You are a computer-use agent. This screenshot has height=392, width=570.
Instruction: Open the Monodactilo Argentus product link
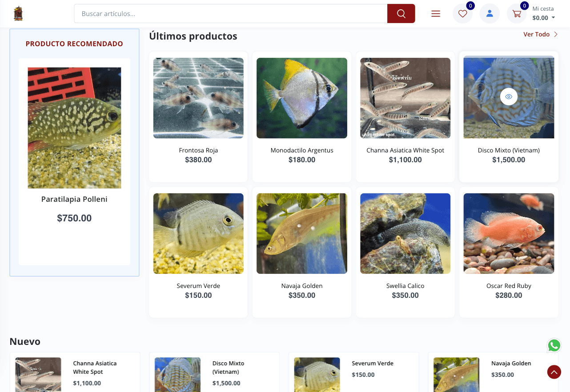click(302, 150)
